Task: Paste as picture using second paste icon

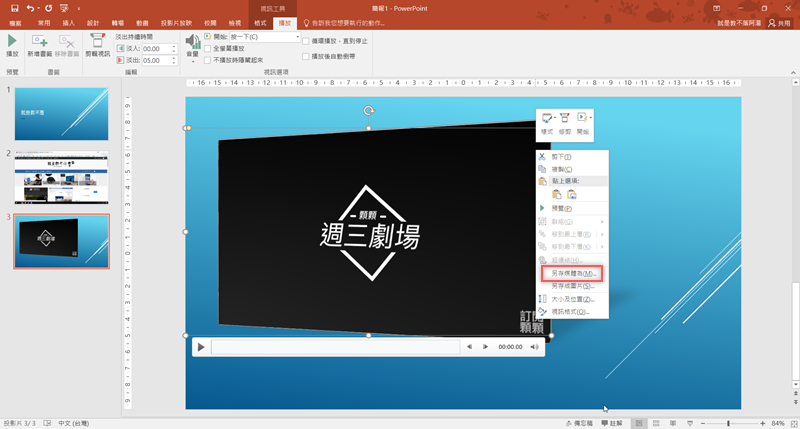Action: pyautogui.click(x=572, y=194)
